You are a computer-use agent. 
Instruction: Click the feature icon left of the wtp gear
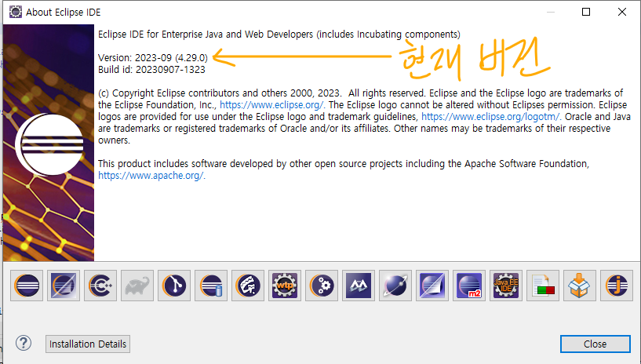[x=248, y=286]
